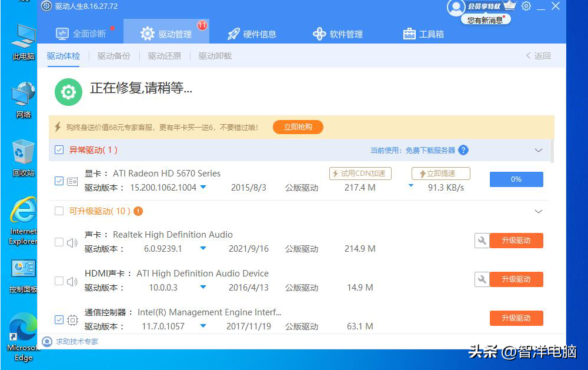Open version dropdown for 6.0.9239.1

click(203, 248)
